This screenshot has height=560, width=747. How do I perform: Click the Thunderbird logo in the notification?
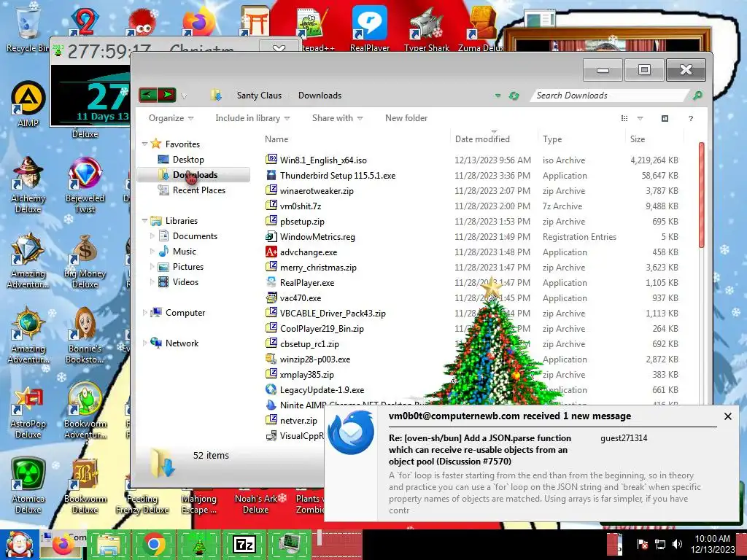[351, 433]
